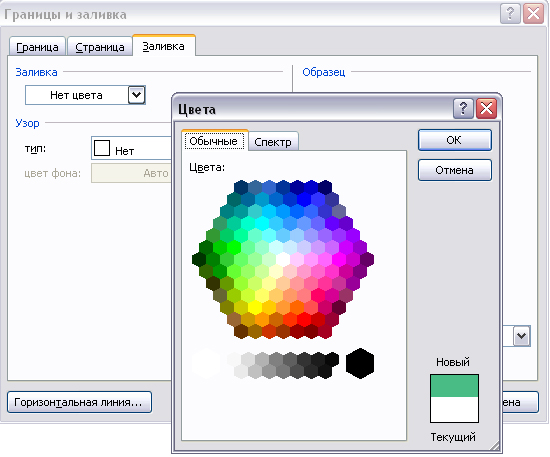Select the Заливка tab
550x457 pixels.
click(163, 46)
